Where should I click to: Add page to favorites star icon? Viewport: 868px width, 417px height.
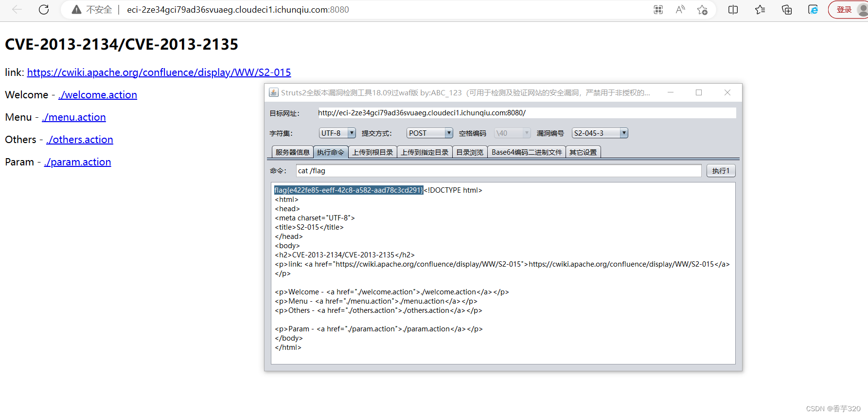(702, 10)
